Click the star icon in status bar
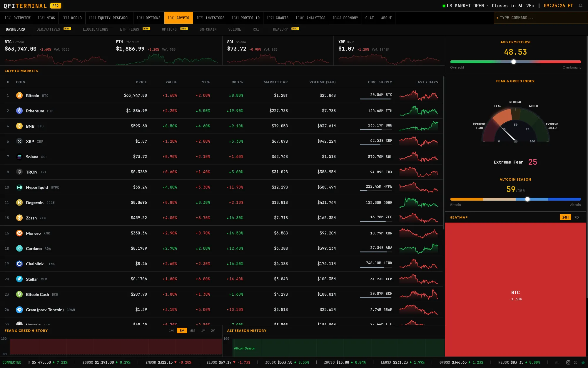Image resolution: width=588 pixels, height=368 pixels. pyautogui.click(x=583, y=362)
